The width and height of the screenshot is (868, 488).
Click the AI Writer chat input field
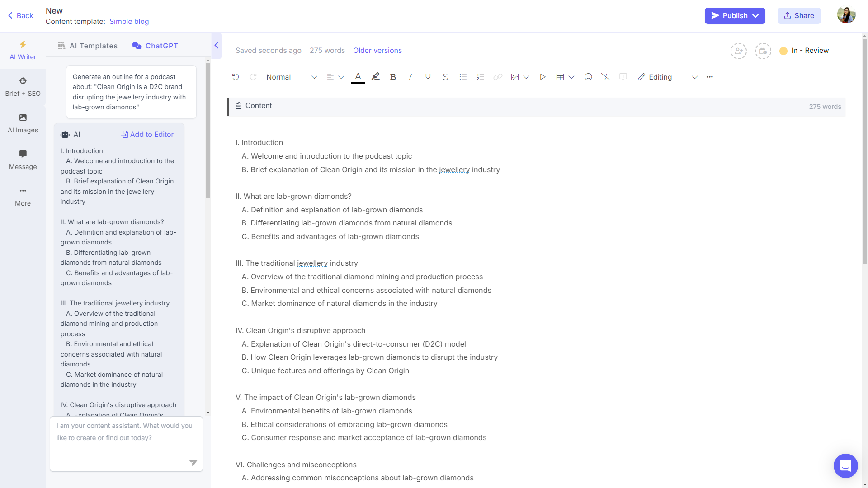(126, 444)
